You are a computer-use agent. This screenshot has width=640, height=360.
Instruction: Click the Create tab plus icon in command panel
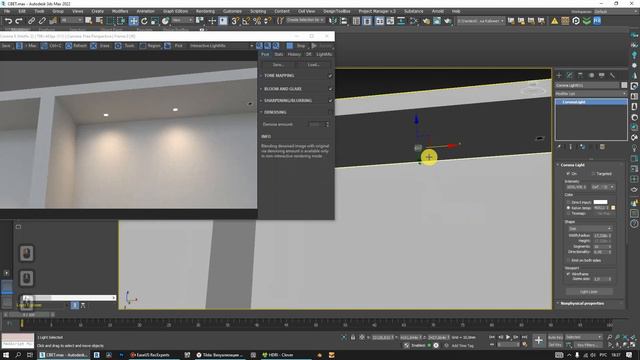559,76
